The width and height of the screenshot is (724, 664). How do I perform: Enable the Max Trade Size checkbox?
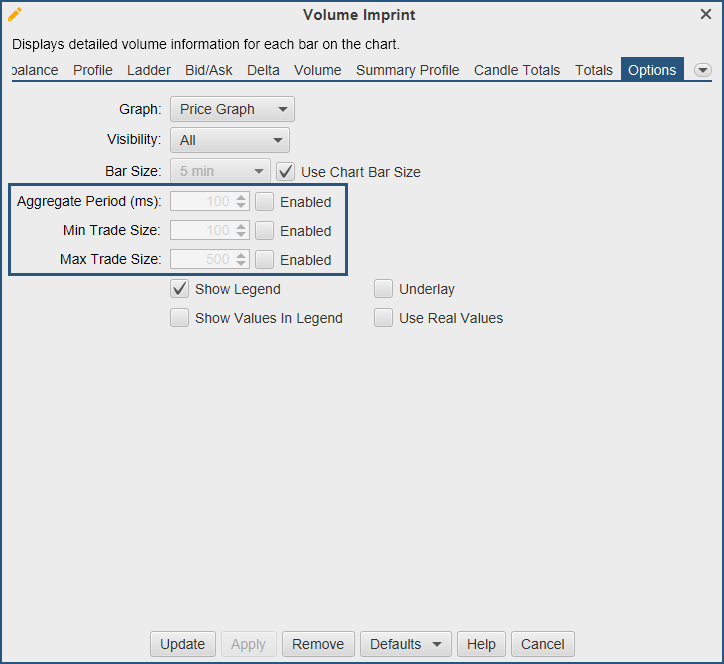click(x=265, y=259)
